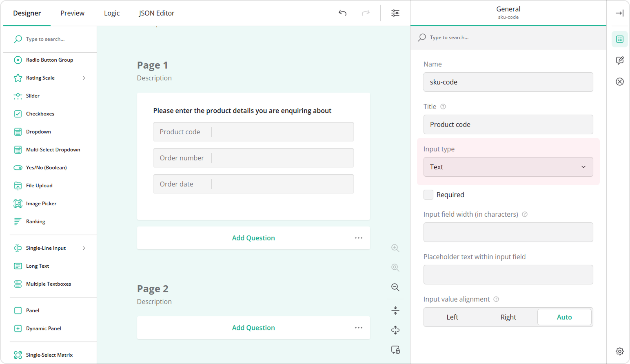Select the Slider toolbox item
Screen dimensions: 630x364
pos(33,96)
